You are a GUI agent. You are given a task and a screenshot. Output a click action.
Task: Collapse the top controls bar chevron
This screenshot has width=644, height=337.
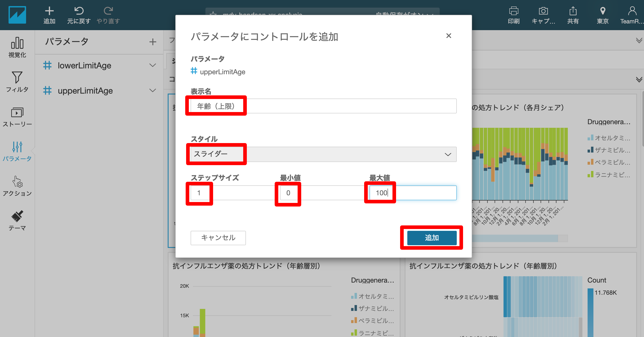point(639,40)
